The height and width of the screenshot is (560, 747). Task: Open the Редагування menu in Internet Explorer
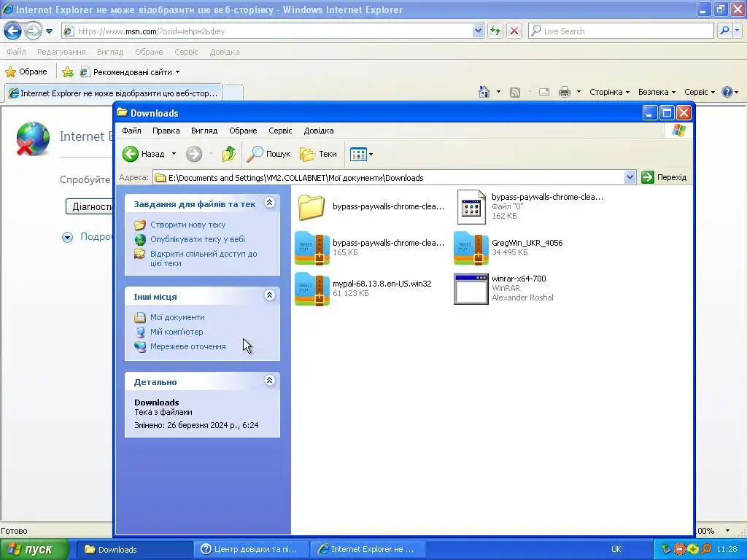pos(61,52)
